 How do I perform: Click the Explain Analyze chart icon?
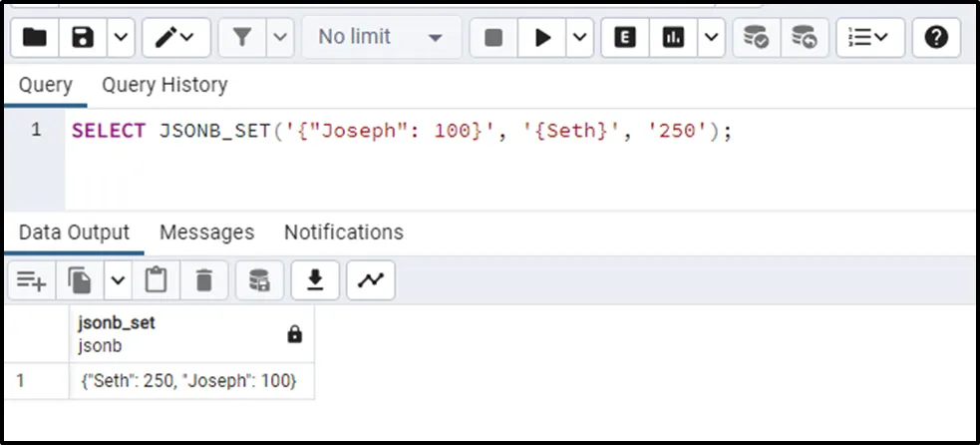(x=674, y=38)
